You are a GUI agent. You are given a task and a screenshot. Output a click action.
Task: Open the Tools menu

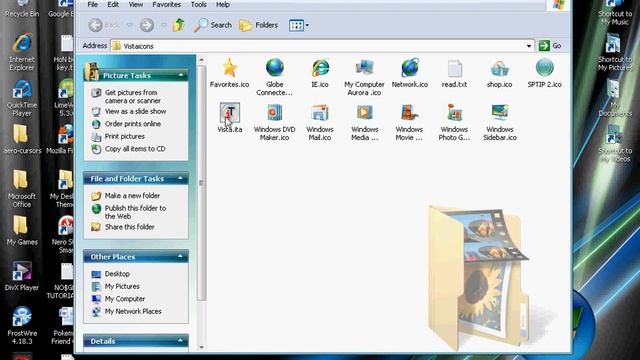[198, 4]
